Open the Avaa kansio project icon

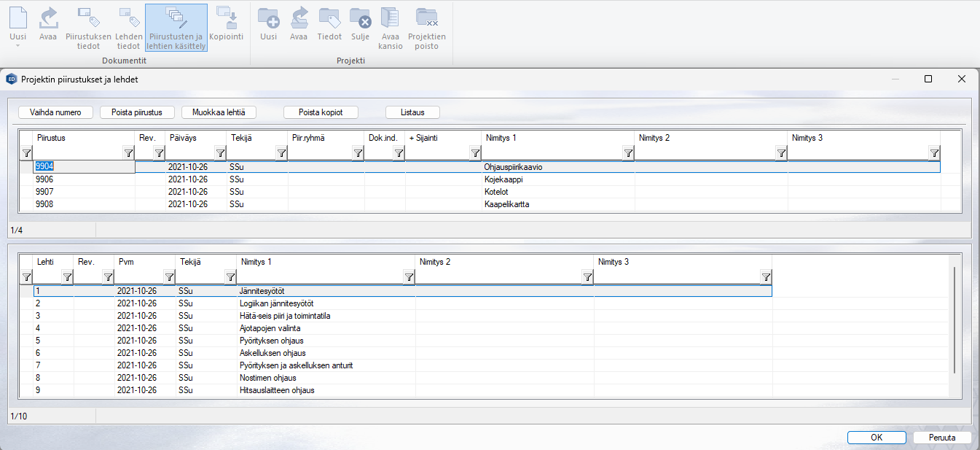pos(390,18)
